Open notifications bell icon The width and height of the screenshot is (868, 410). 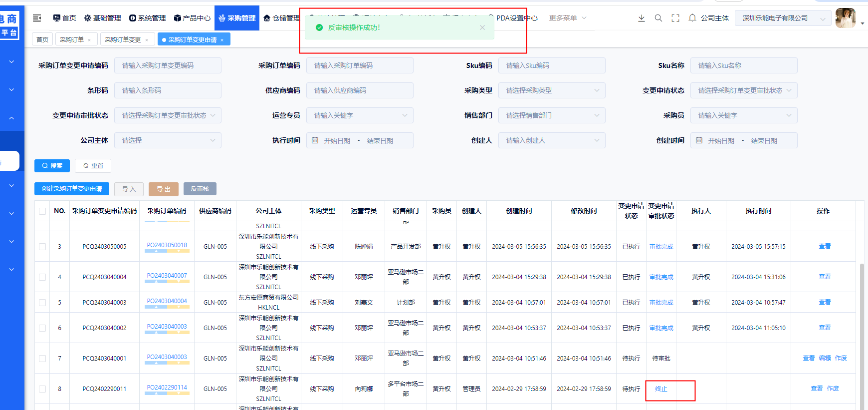[692, 18]
